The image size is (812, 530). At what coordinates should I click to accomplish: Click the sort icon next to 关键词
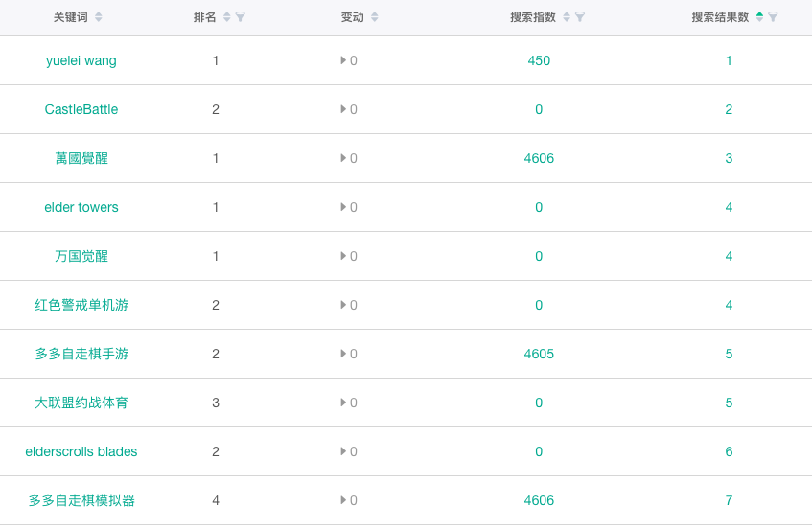(99, 17)
